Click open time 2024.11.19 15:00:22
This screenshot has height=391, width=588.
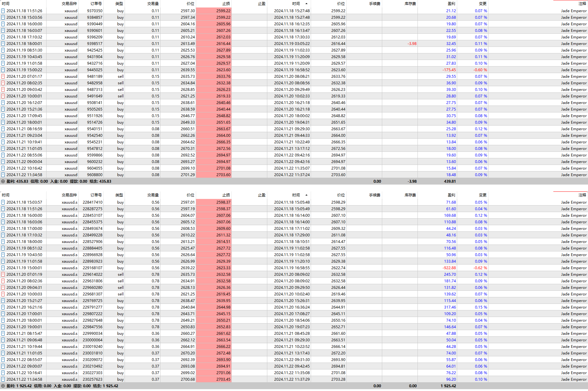pos(24,70)
